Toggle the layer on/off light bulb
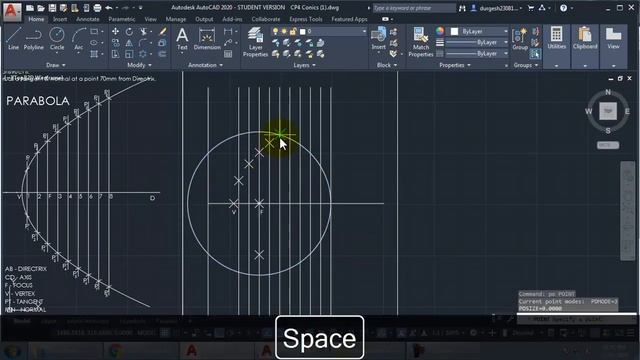This screenshot has width=640, height=360. tap(275, 31)
